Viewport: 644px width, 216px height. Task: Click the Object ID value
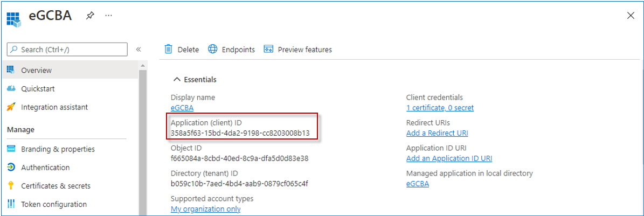pyautogui.click(x=239, y=158)
